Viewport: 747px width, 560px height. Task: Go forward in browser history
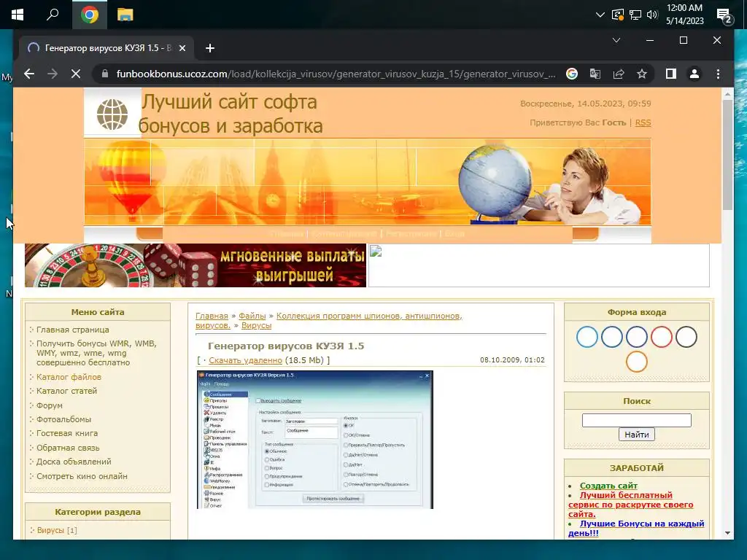click(53, 74)
